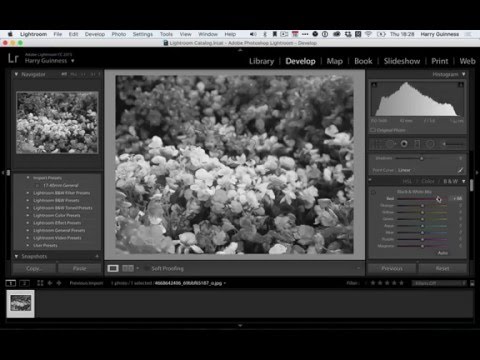The height and width of the screenshot is (360, 480).
Task: Select the Red Eye Correction tool
Action: click(404, 144)
